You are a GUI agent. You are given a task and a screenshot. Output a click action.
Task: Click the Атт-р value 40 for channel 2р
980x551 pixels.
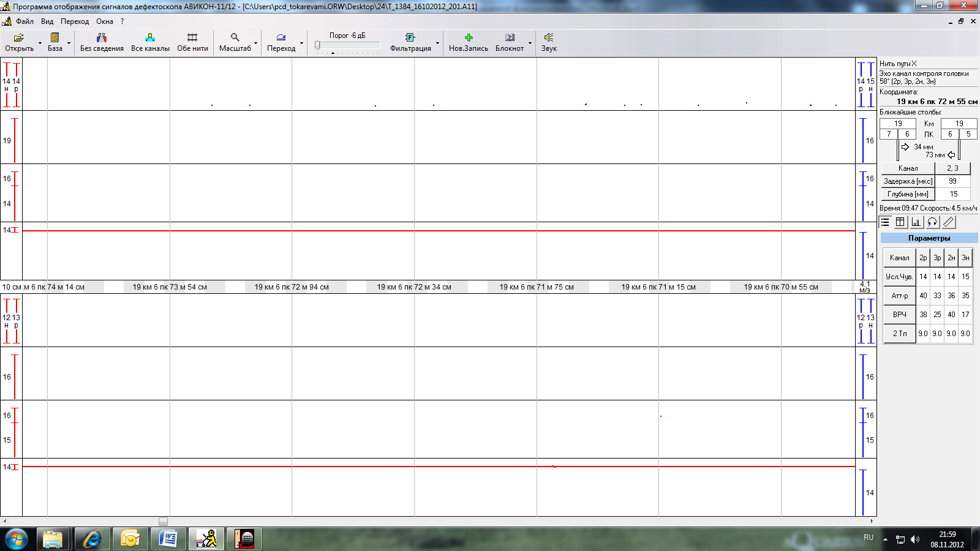tap(923, 296)
